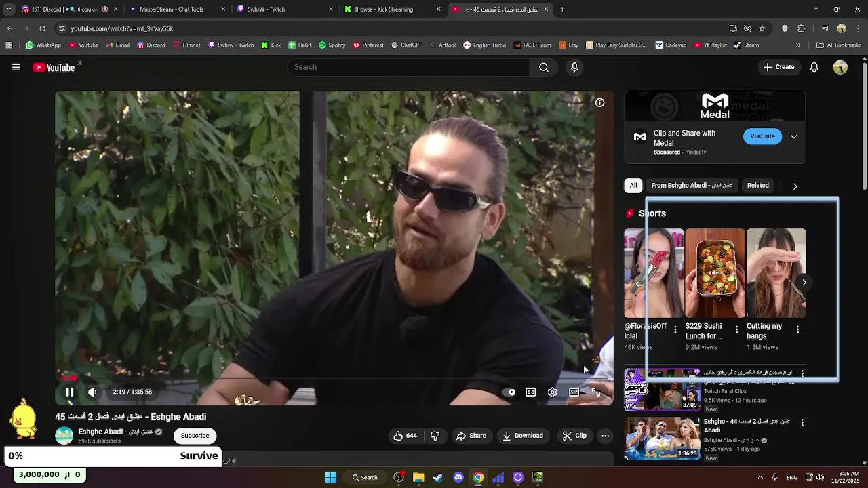Show more bookmarks overflow chevron

tap(798, 45)
